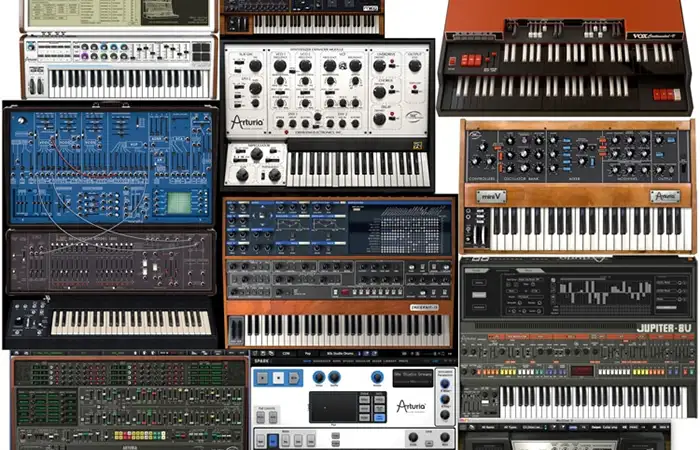Click the top instrument parameter knob at Spark's right edge
The height and width of the screenshot is (450, 700).
point(445,384)
